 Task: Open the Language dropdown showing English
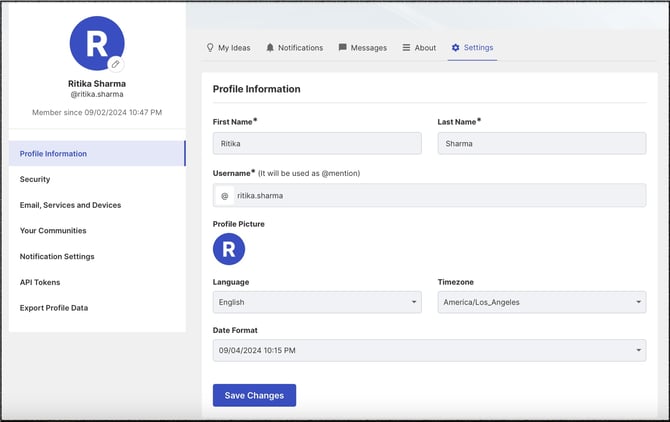(317, 302)
